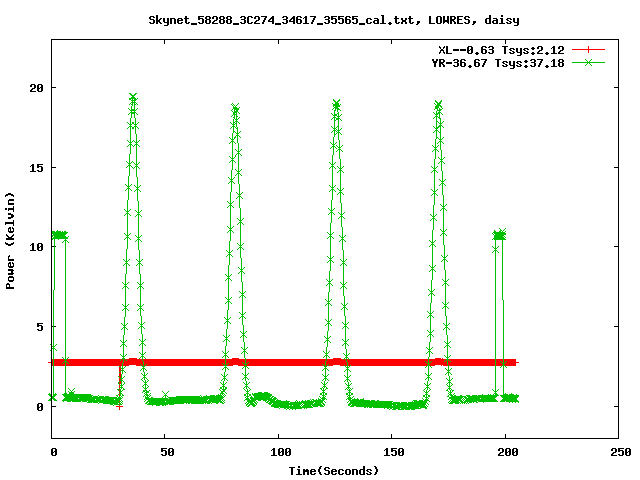Screen dimensions: 640x480
Task: Click the Time(Seconds) axis label
Action: click(334, 471)
